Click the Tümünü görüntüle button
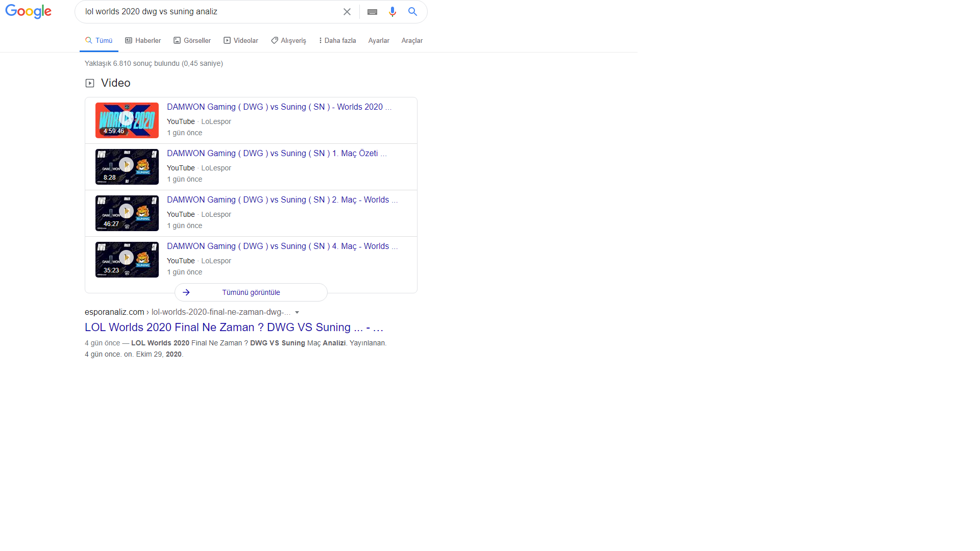Screen dimensions: 980x551 pos(251,292)
